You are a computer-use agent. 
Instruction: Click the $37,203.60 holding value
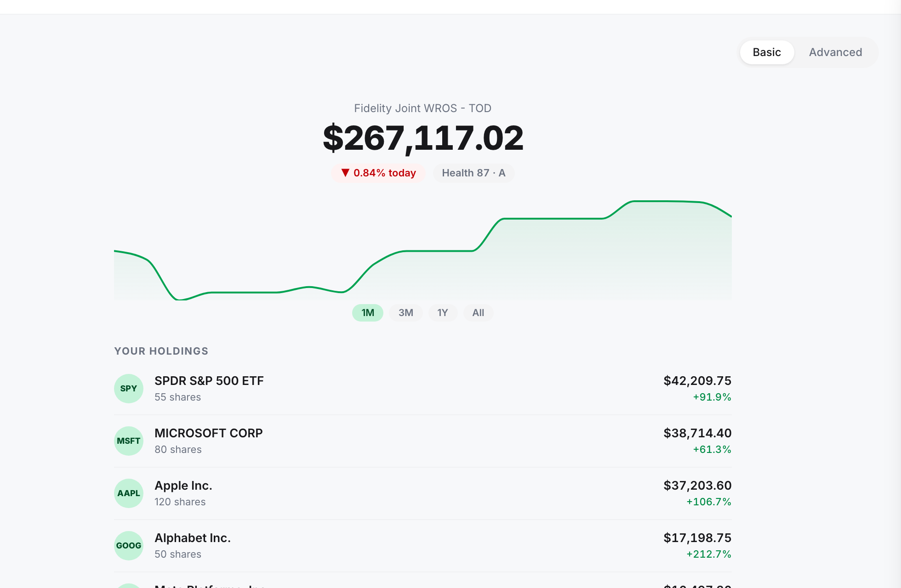[x=697, y=486]
